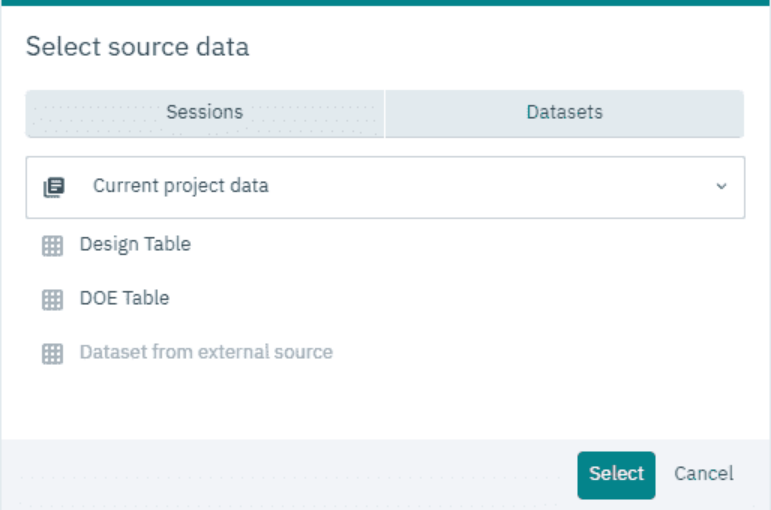
Task: Click the grid icon next to DOE Table
Action: [52, 300]
